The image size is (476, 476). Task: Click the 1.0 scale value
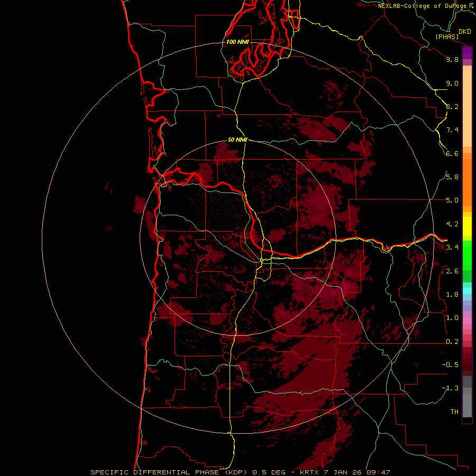point(452,318)
